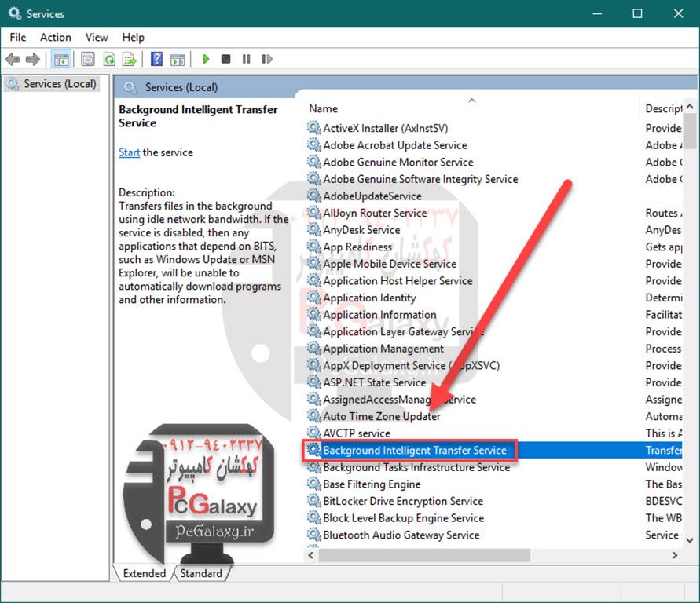Click the vertical scrollbar down arrow
Screen dimensions: 700x603
pyautogui.click(x=690, y=539)
